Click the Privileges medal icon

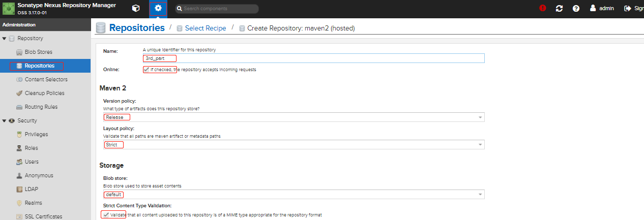[x=19, y=135]
